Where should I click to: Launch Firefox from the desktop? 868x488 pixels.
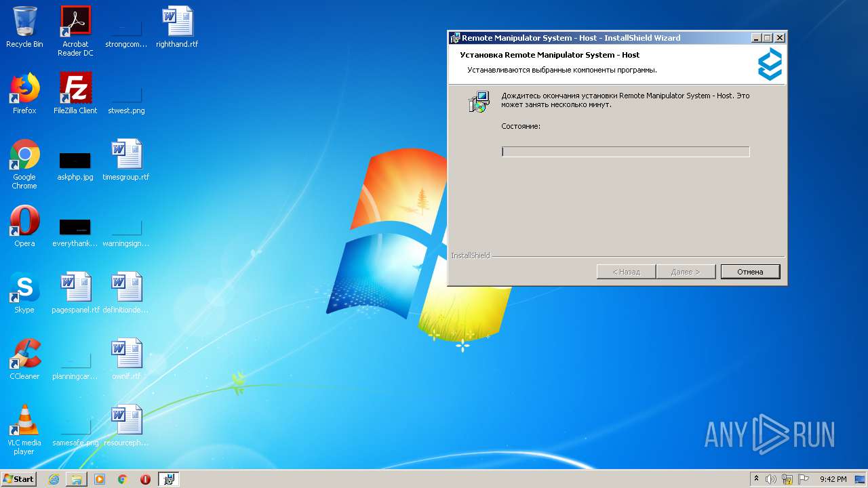coord(24,94)
